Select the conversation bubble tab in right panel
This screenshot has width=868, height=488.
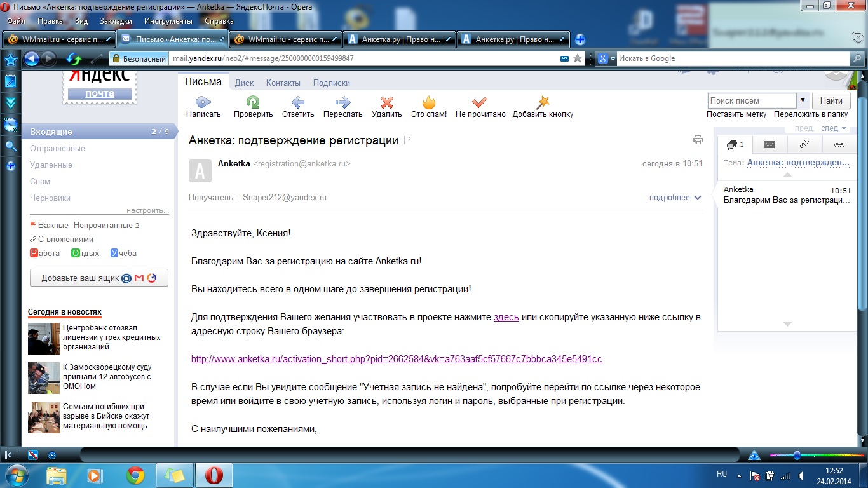tap(735, 145)
